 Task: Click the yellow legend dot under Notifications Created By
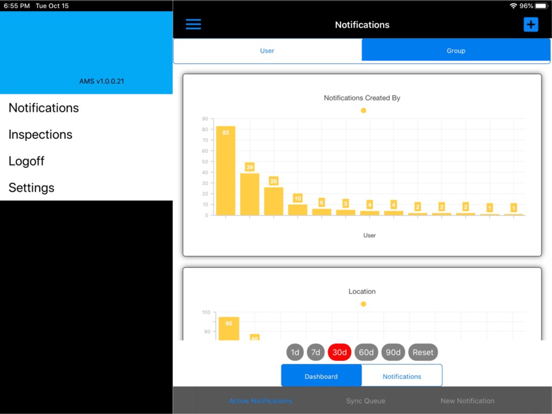363,111
